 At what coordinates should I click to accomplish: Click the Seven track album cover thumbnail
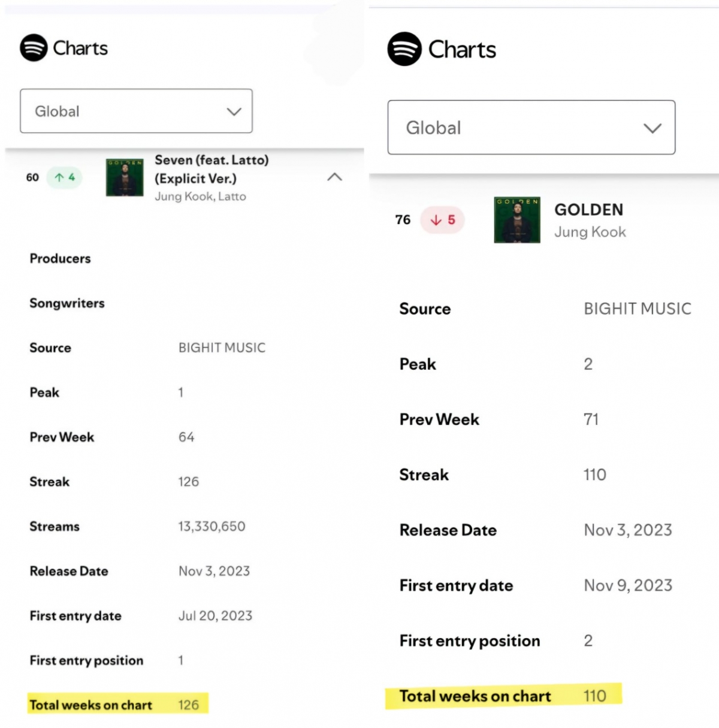pyautogui.click(x=125, y=177)
